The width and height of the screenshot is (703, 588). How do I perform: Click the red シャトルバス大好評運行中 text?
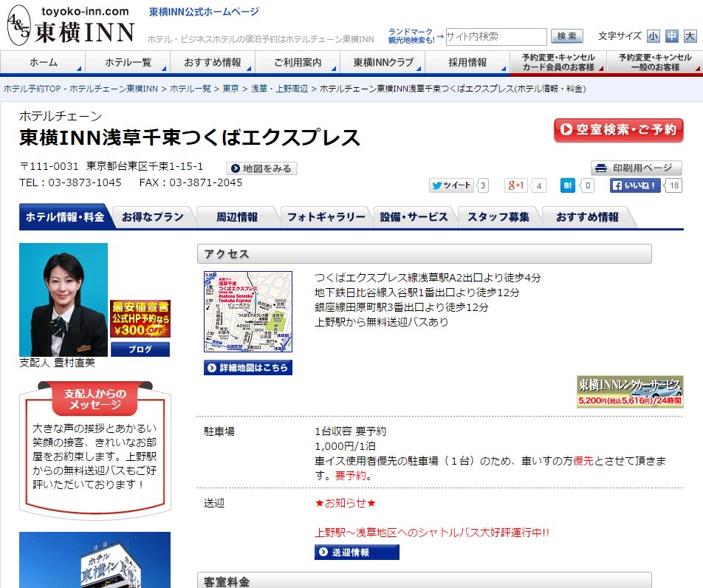tap(432, 533)
